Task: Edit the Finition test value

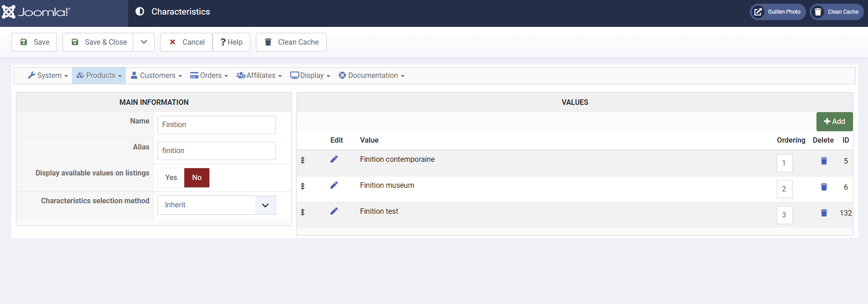Action: tap(334, 211)
